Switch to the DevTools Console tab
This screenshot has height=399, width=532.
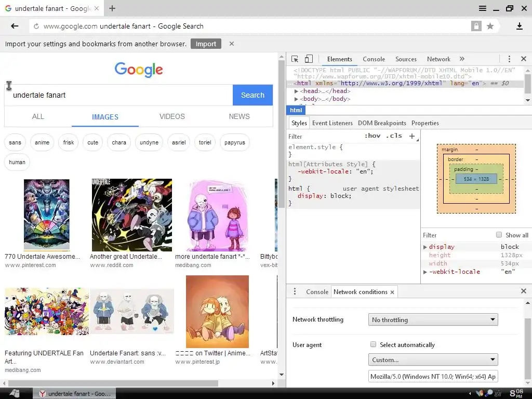[x=374, y=59]
